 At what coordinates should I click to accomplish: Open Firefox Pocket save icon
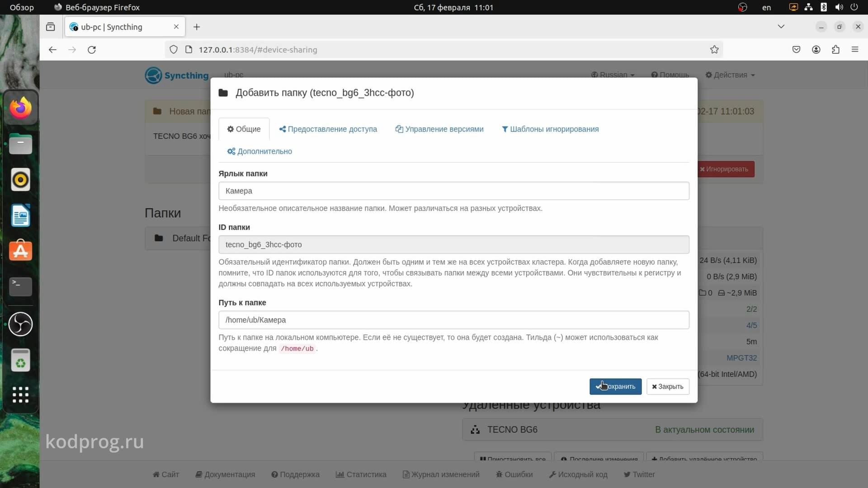tap(797, 50)
